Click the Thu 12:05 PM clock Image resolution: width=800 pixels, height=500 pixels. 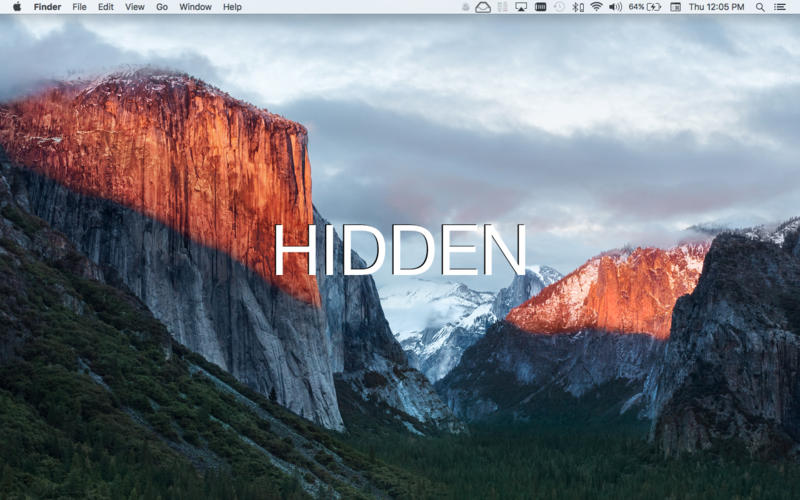(716, 7)
